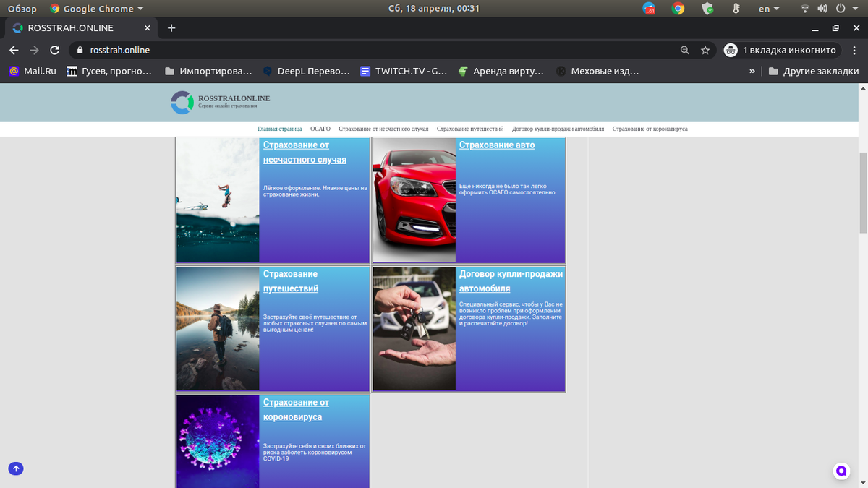Click the Ещё никогда не было так легко text
The image size is (868, 488).
pyautogui.click(x=508, y=189)
